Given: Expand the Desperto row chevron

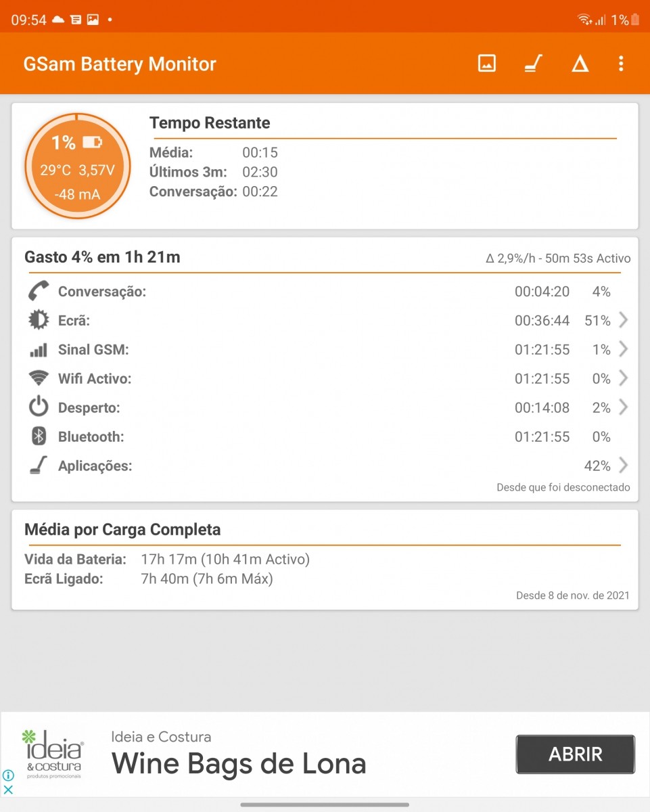Looking at the screenshot, I should [623, 407].
